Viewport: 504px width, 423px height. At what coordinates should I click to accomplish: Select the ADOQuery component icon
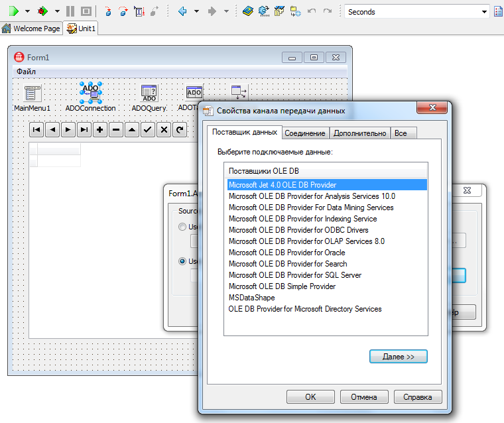tap(149, 93)
